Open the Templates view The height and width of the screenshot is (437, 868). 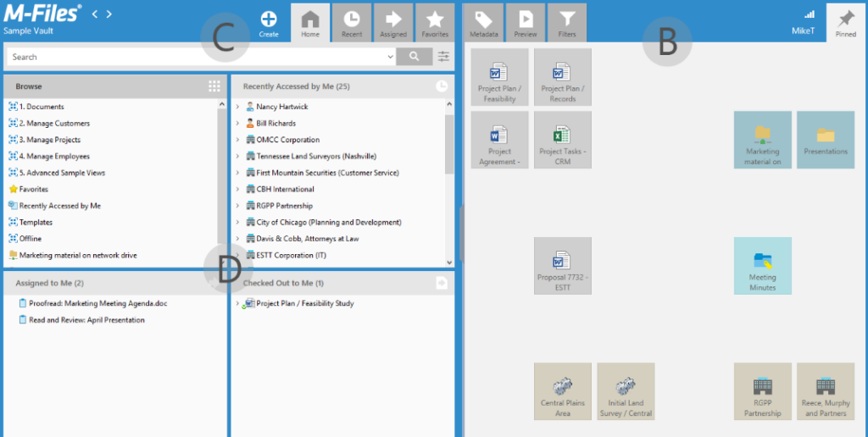click(31, 223)
